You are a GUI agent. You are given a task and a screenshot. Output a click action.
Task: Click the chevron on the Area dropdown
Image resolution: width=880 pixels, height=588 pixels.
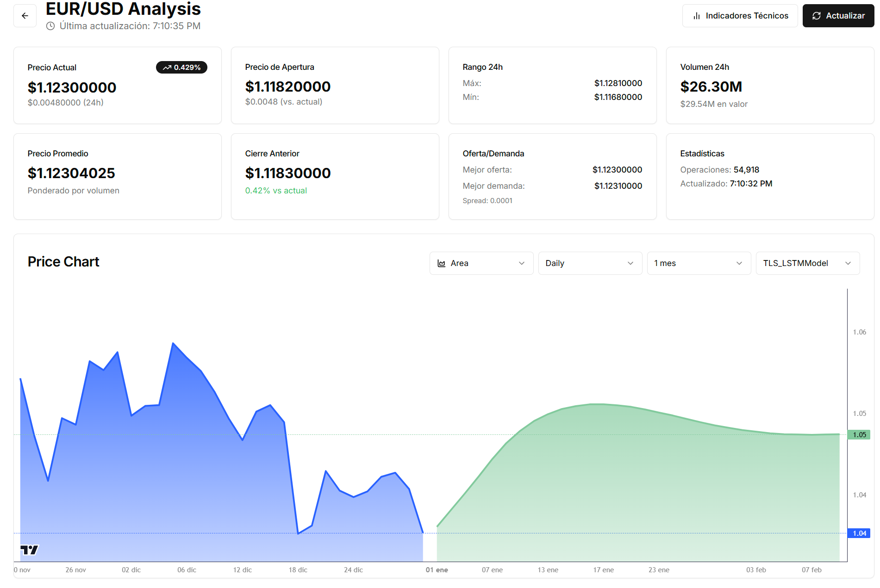click(522, 263)
